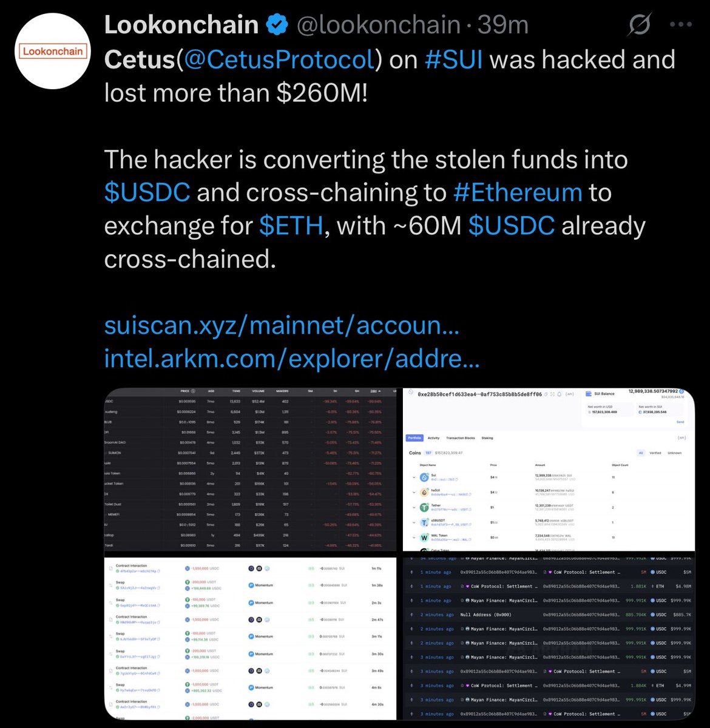Click the 39m timestamp
710x728 pixels.
pos(502,25)
